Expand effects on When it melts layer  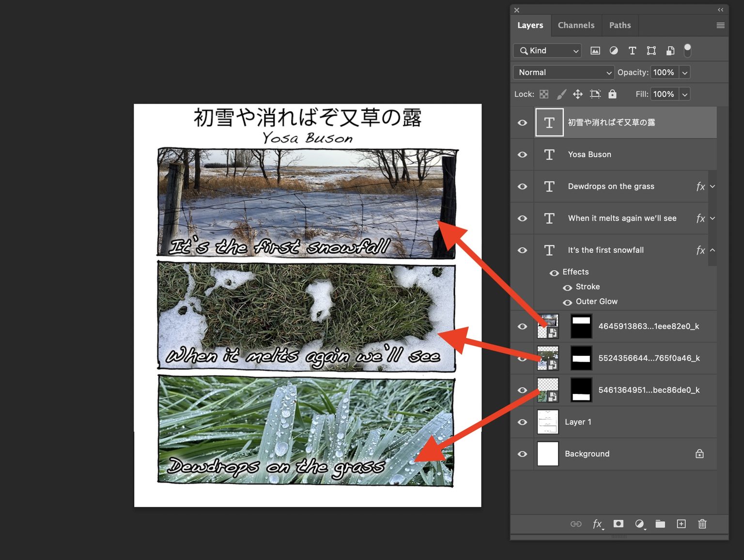click(x=713, y=218)
